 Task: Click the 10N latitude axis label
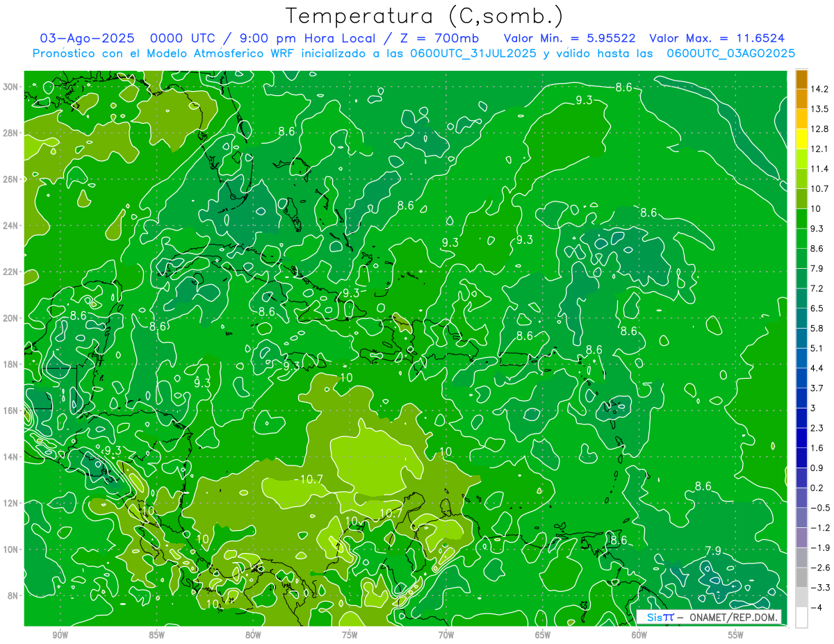pos(12,550)
